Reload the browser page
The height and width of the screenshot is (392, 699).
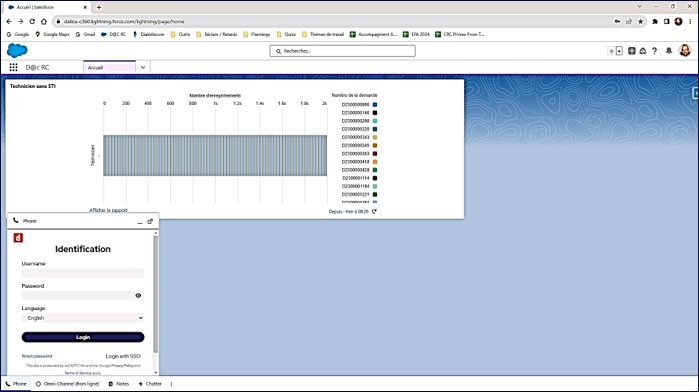tap(32, 21)
